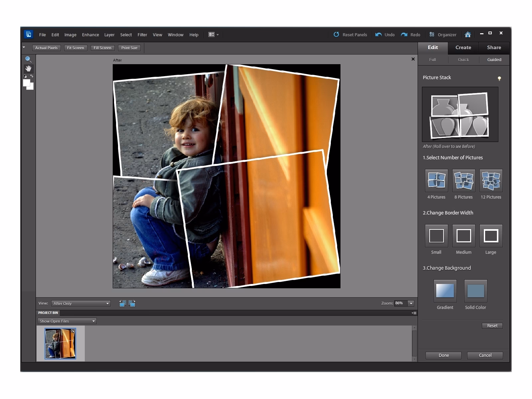Select the 8 Pictures layout option

click(464, 181)
